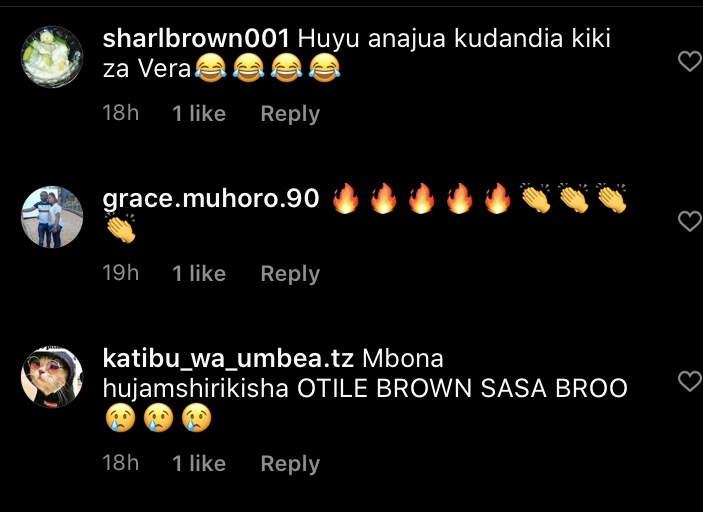Like sharlbrown001's comment with the heart icon

tap(690, 61)
